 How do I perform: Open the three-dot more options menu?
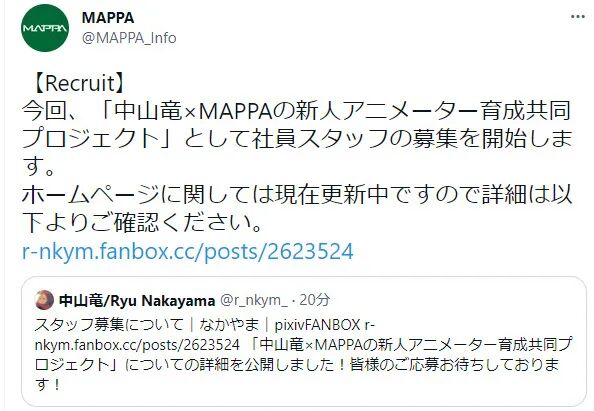point(578,17)
